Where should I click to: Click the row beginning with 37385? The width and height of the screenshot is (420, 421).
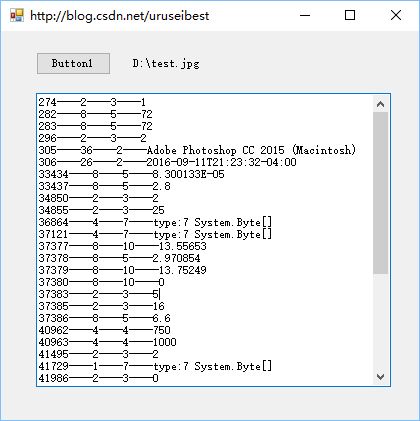pos(101,306)
